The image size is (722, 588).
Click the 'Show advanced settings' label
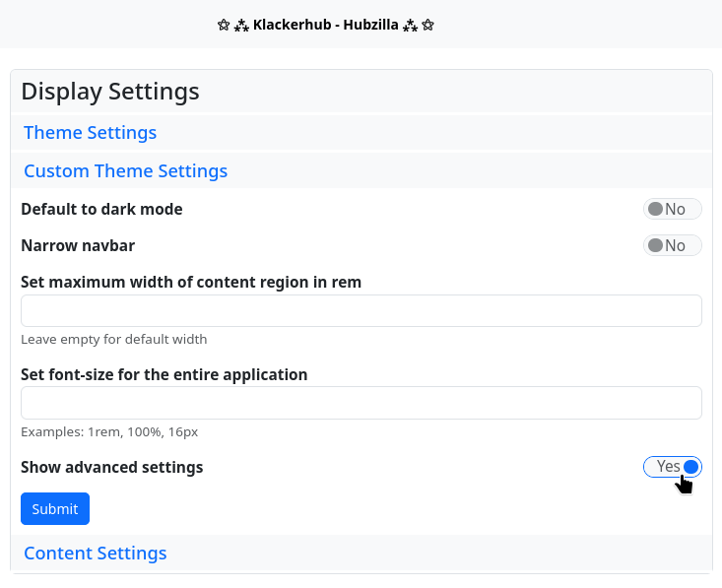(111, 467)
